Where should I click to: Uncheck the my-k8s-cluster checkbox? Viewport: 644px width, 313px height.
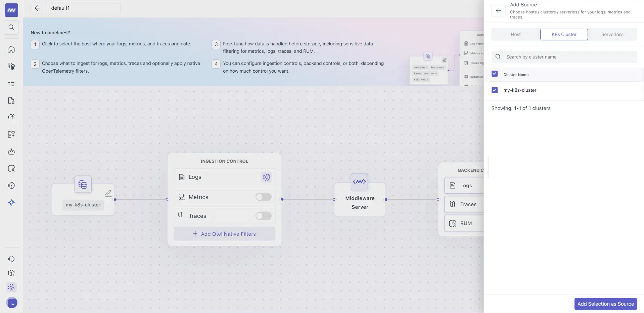click(x=495, y=90)
